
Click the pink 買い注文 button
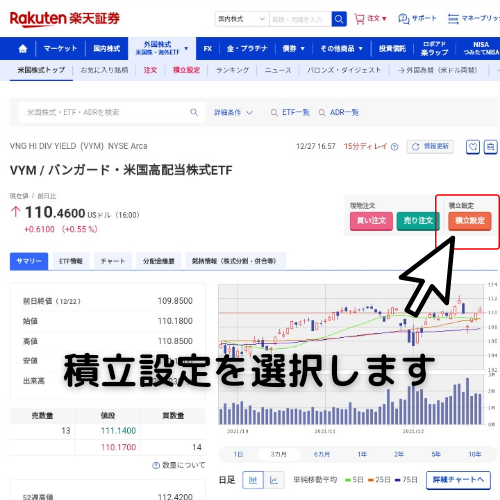[371, 221]
